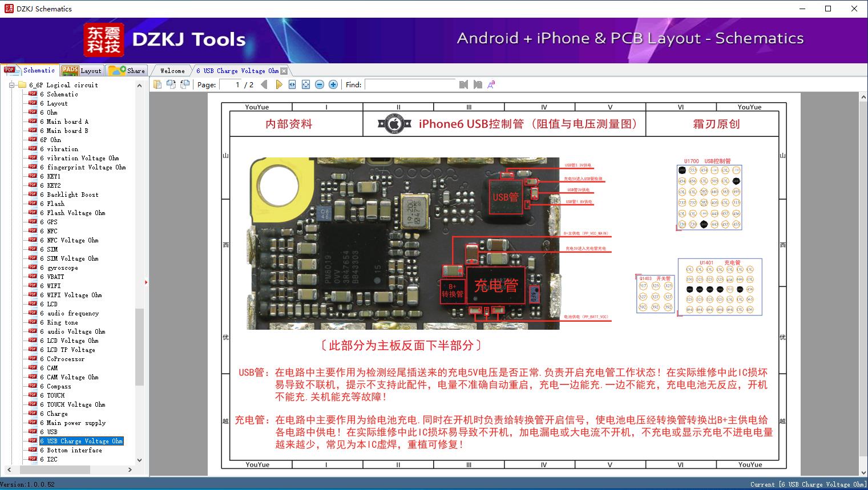868x490 pixels.
Task: Zoom in on the schematic
Action: click(x=333, y=84)
